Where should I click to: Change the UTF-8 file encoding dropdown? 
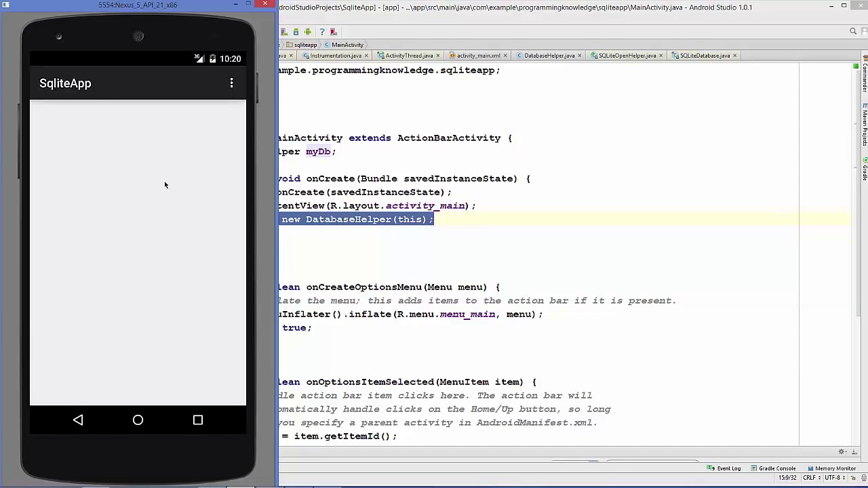835,478
